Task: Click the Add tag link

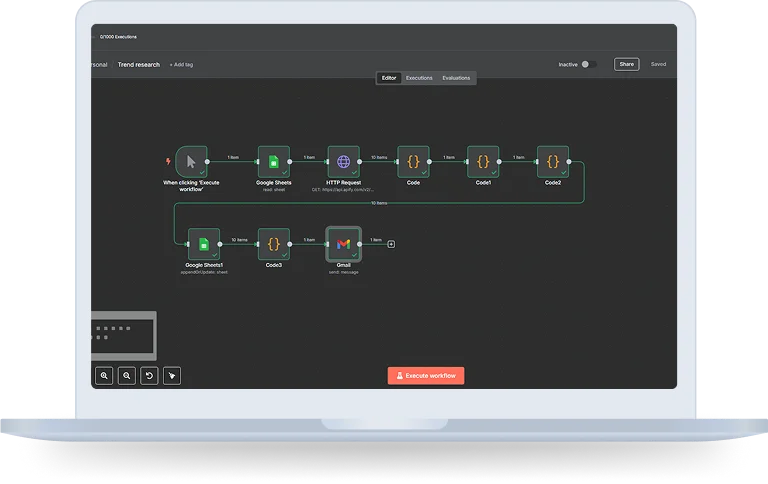Action: [181, 65]
